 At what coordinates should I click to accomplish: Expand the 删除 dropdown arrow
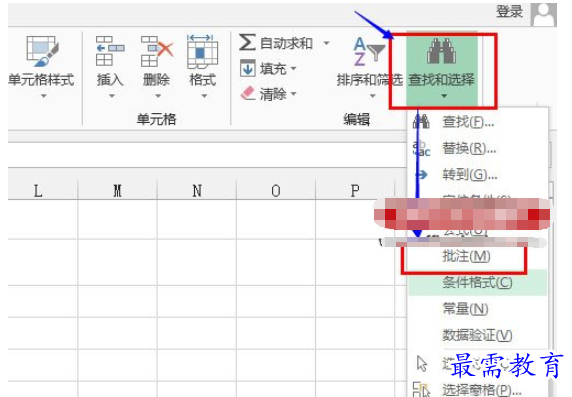[158, 96]
